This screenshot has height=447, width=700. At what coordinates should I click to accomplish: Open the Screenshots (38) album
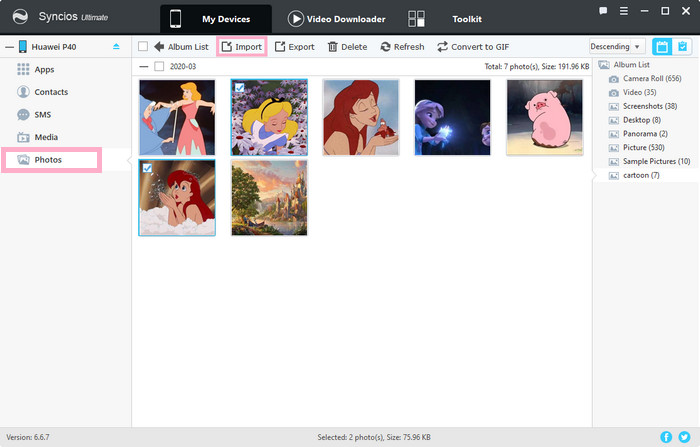[x=643, y=106]
